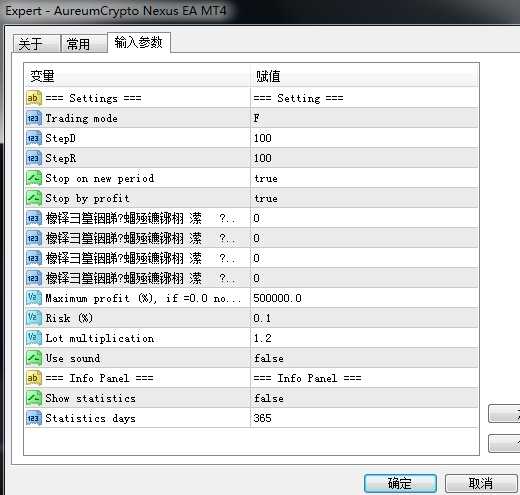520x495 pixels.
Task: Select the StepD variable name
Action: click(61, 138)
